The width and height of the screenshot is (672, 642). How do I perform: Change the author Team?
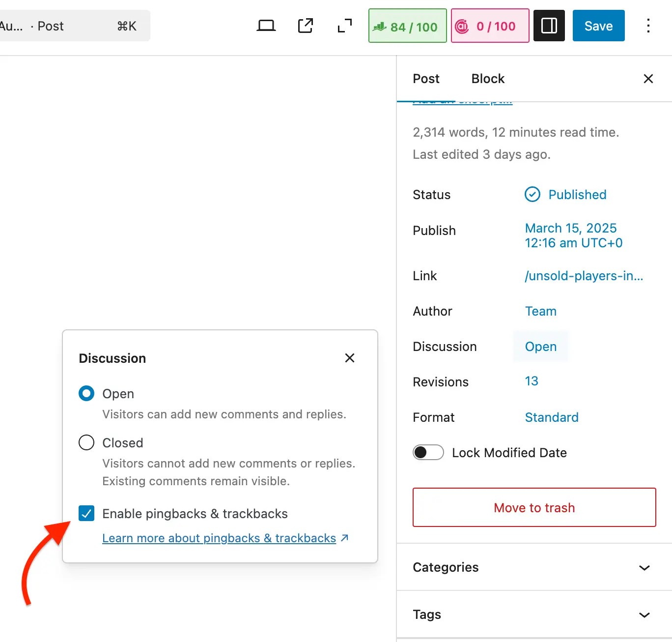pos(541,311)
